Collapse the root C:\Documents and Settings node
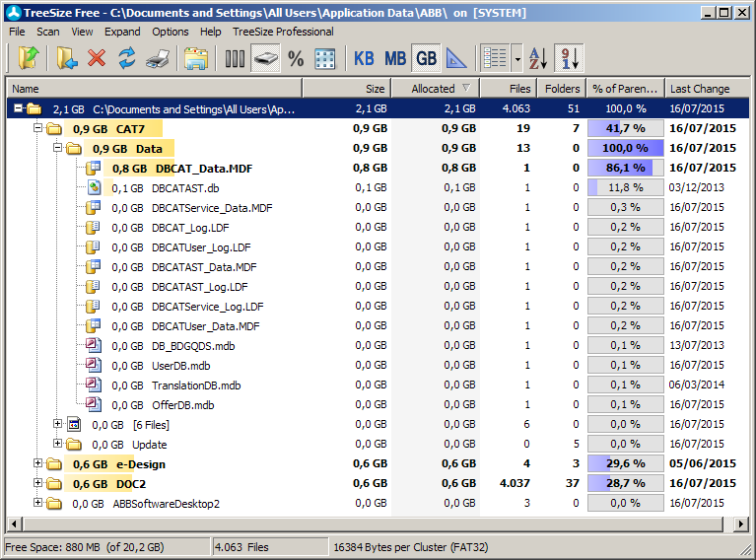756x560 pixels. 19,108
